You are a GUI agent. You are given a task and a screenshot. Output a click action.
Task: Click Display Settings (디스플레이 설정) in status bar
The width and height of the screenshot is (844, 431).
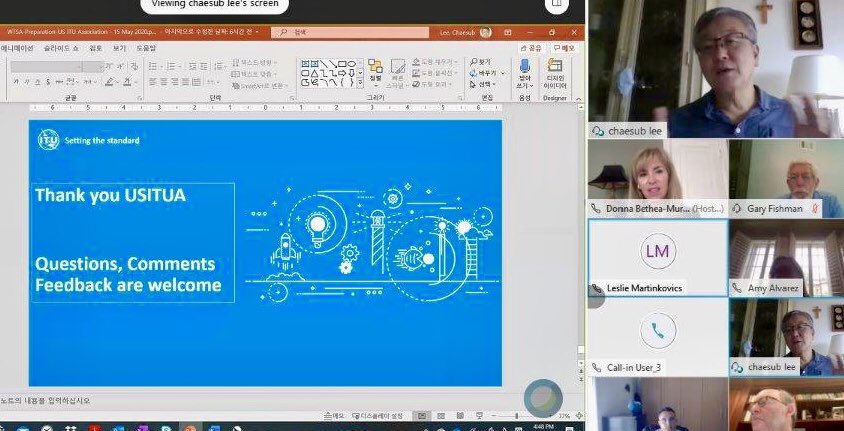(x=378, y=416)
